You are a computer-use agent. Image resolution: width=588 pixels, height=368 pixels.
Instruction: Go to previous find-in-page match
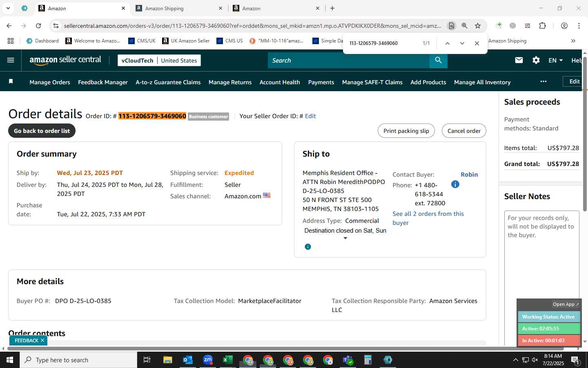coord(448,43)
